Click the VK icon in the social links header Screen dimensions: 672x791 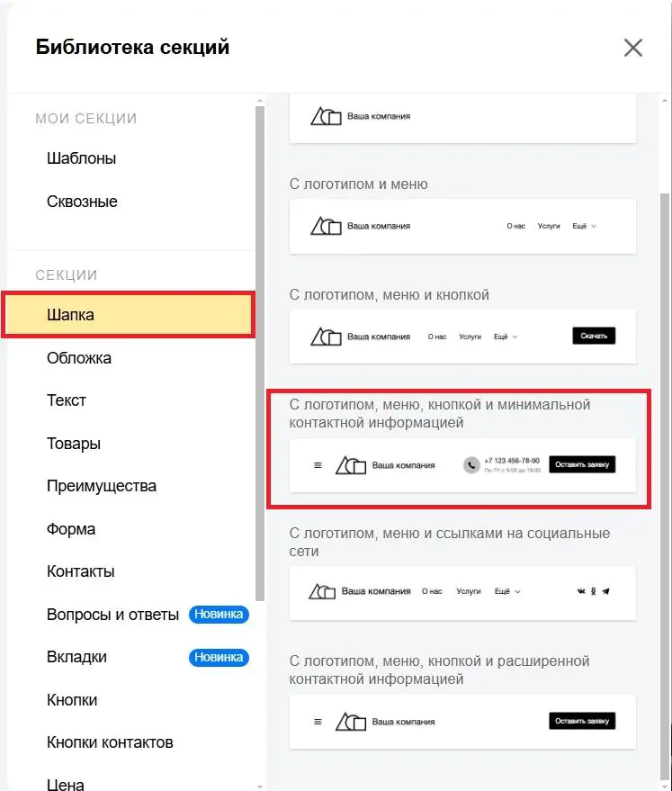tap(581, 591)
